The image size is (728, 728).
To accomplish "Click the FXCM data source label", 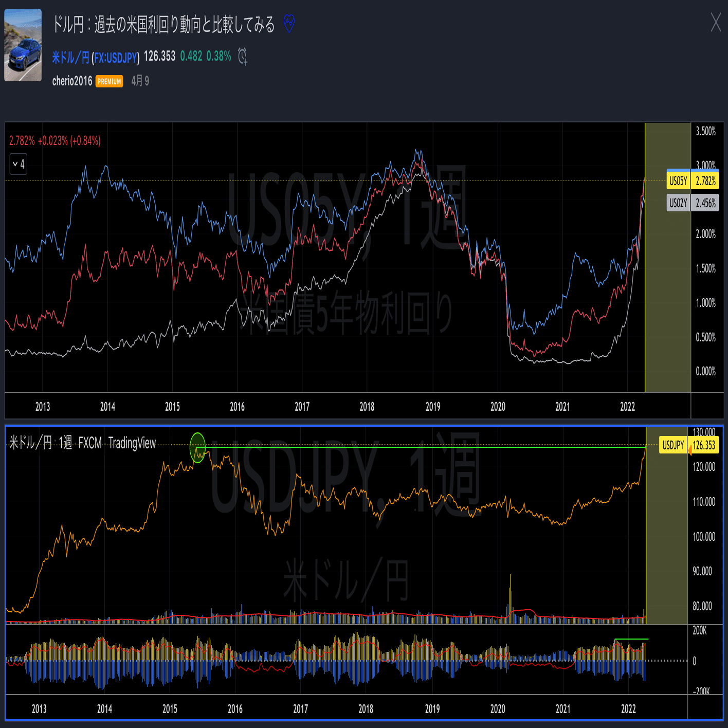I will click(x=90, y=443).
